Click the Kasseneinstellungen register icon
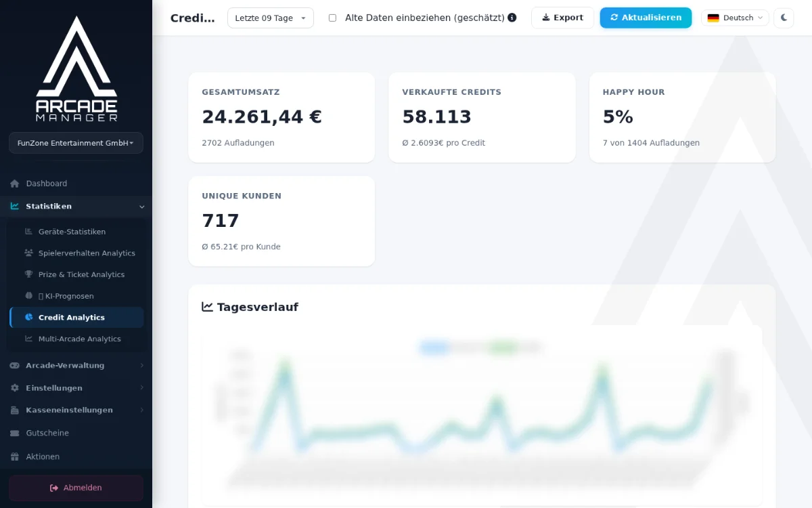The width and height of the screenshot is (812, 508). [x=15, y=410]
